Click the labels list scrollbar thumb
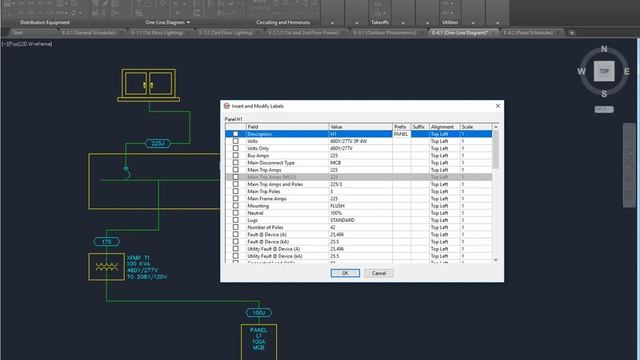 (x=496, y=149)
